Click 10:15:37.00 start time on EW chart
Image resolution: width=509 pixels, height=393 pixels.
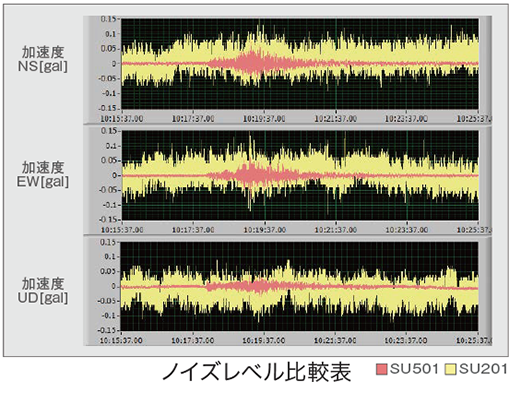(122, 230)
